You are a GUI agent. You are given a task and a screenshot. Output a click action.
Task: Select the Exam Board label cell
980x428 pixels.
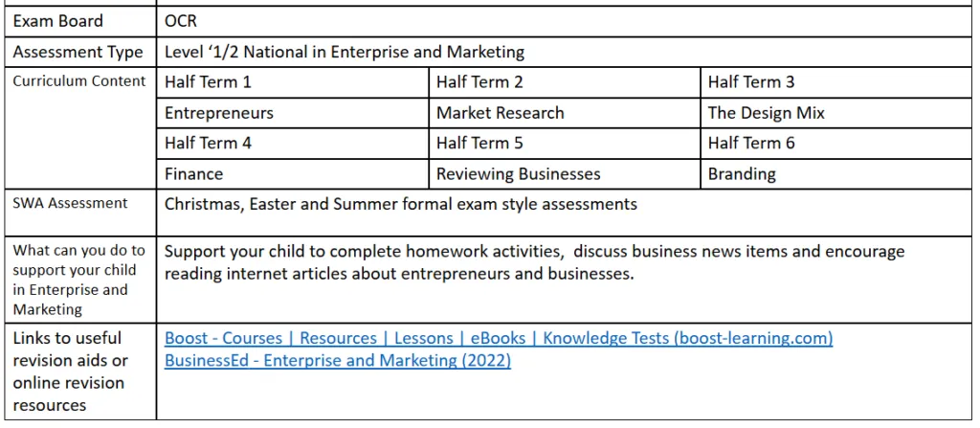[x=58, y=20]
